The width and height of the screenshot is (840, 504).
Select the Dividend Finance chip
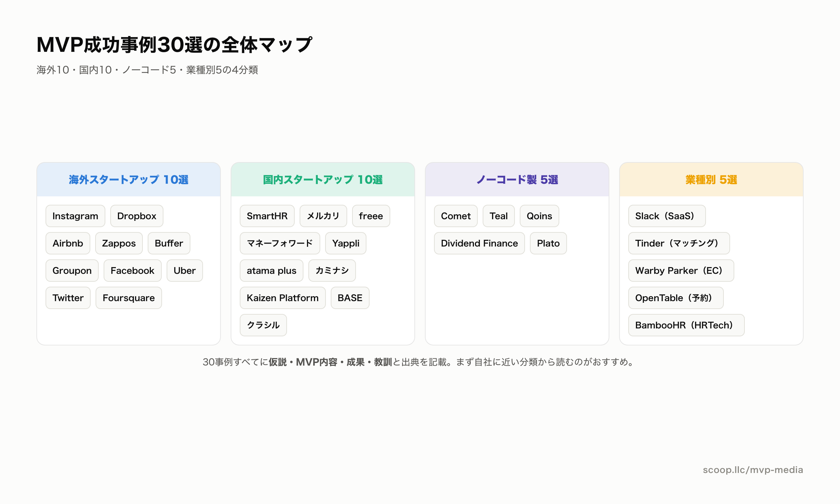pyautogui.click(x=479, y=243)
